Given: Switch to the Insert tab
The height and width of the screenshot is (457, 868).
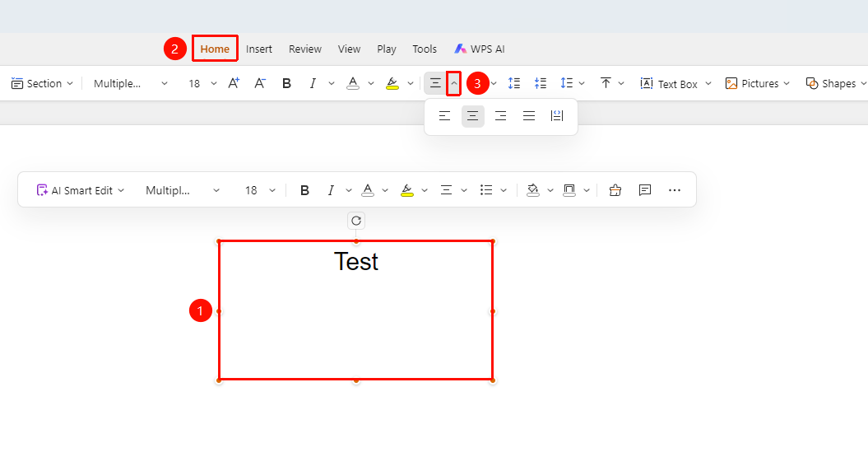Looking at the screenshot, I should [259, 49].
